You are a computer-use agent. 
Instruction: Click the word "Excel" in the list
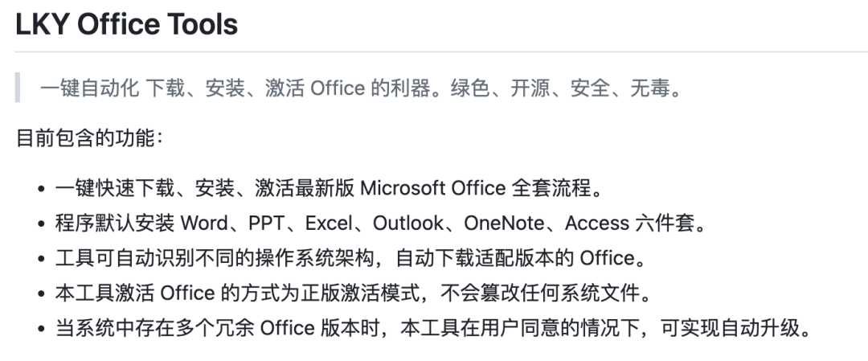tap(329, 224)
